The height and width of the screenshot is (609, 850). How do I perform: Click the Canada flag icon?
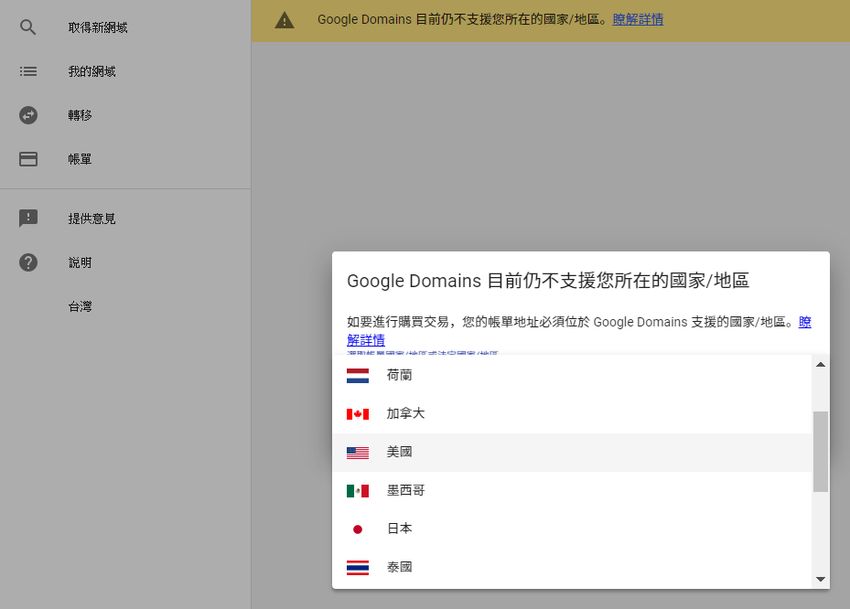point(358,414)
